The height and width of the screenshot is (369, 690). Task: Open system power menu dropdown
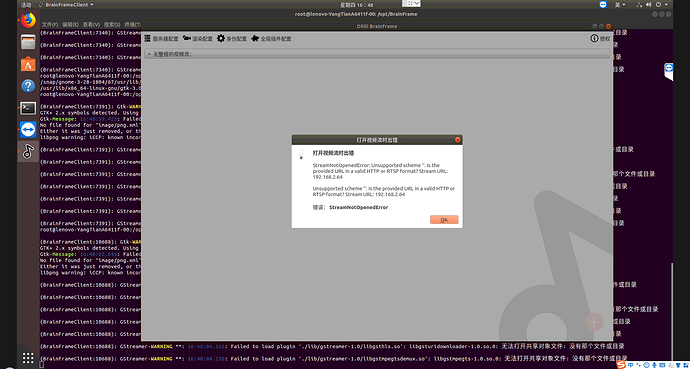(x=661, y=4)
